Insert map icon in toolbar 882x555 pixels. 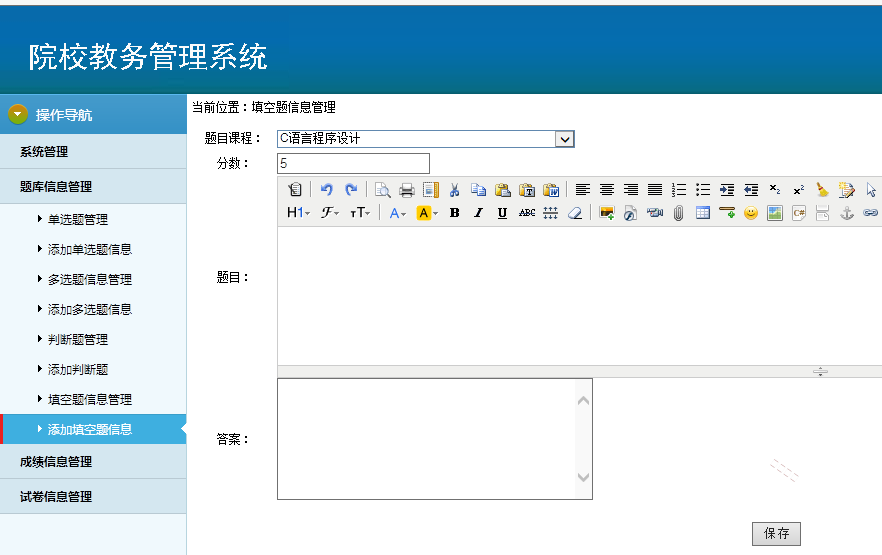(x=775, y=213)
